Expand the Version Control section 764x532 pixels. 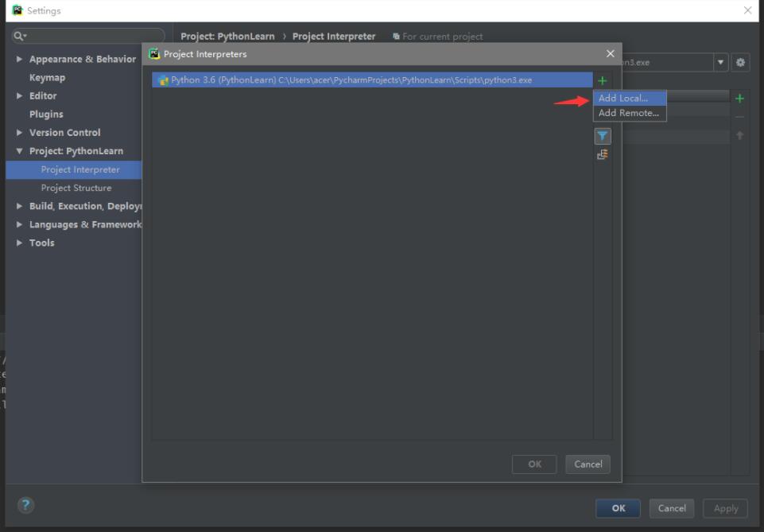tap(19, 133)
